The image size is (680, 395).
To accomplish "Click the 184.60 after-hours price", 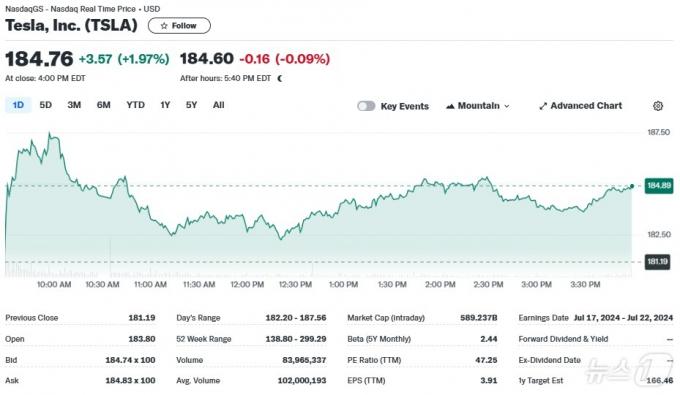I will (207, 59).
